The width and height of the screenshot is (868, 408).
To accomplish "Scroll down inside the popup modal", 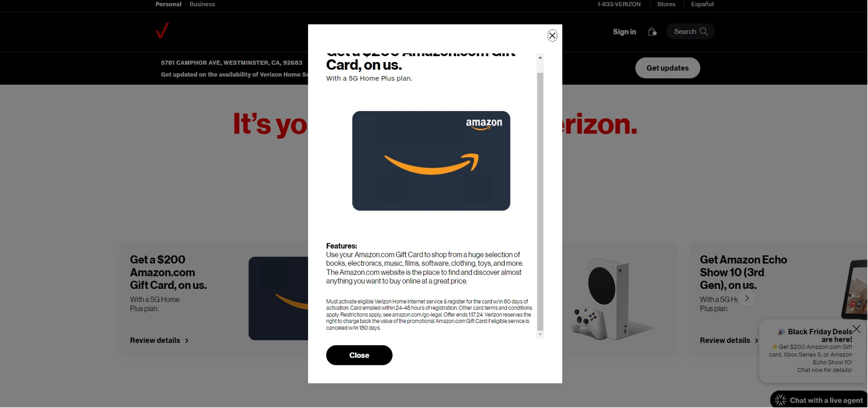I will pos(540,335).
